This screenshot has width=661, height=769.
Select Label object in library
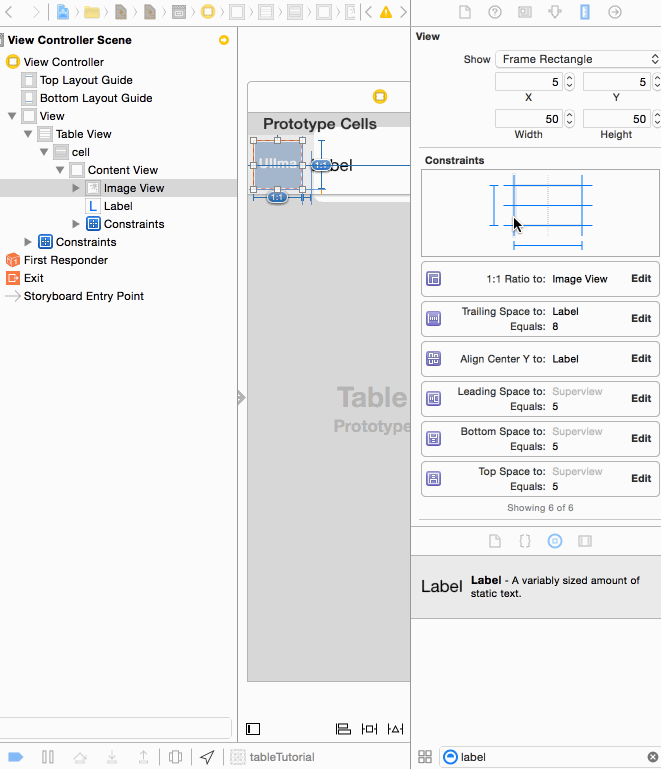click(x=536, y=587)
